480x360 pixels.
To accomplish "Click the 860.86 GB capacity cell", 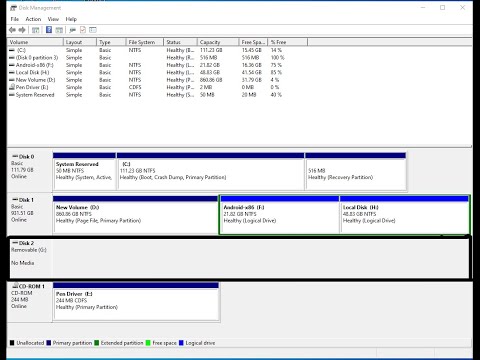I will (x=211, y=80).
